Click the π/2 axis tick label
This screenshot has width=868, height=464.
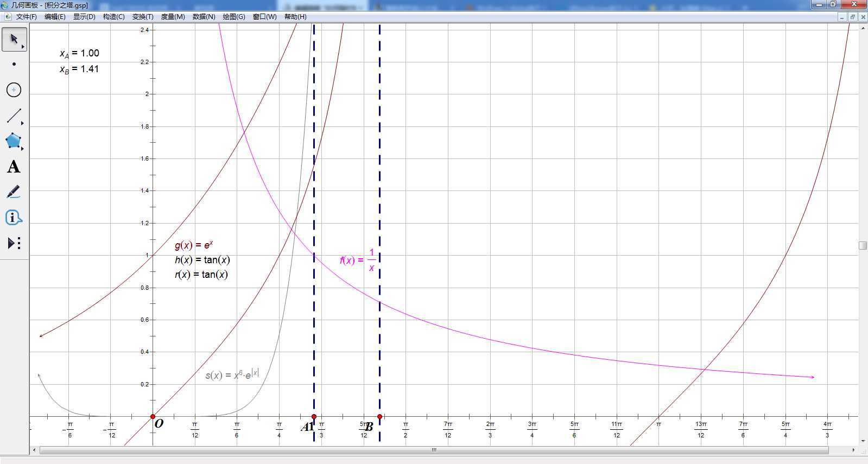[406, 430]
